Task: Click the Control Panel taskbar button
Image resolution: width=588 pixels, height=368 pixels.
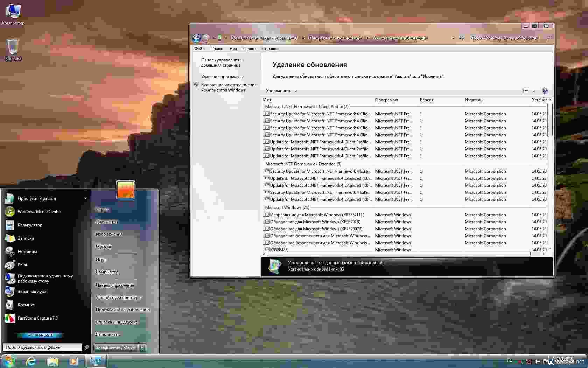Action: pos(96,361)
